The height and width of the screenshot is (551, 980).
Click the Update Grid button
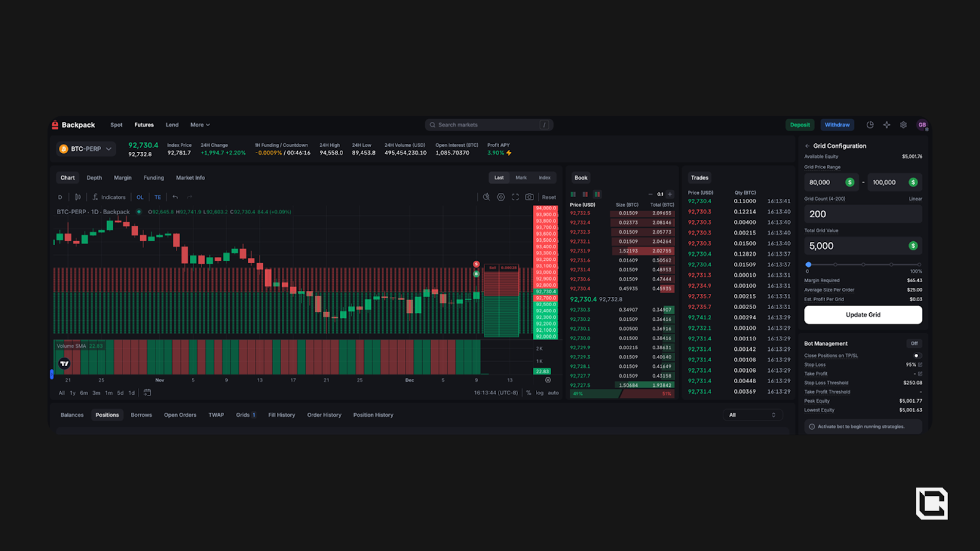(x=863, y=315)
